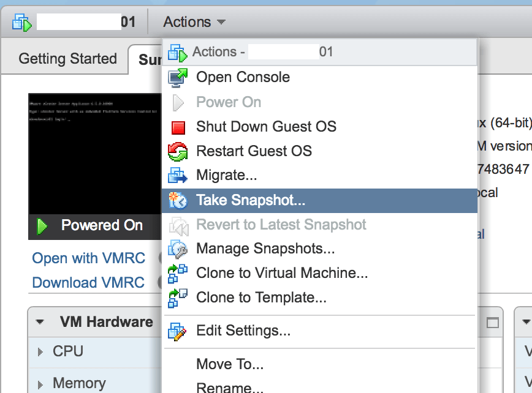Image resolution: width=532 pixels, height=393 pixels.
Task: Click the Open Console monitor icon
Action: pos(178,77)
